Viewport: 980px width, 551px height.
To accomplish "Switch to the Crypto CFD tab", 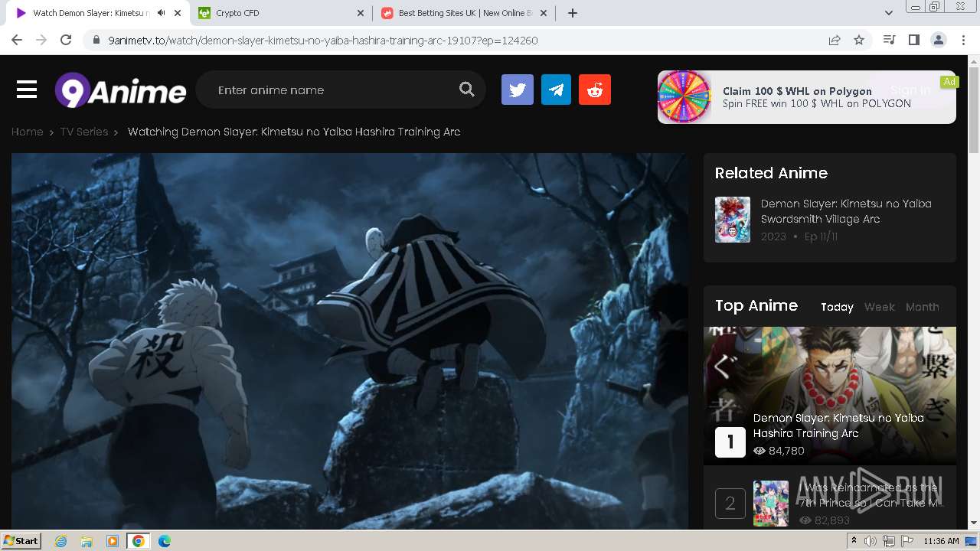I will point(282,13).
